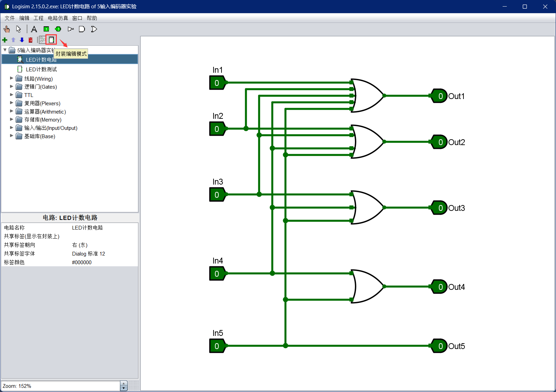Expand the 运算器(Arithmetic) library
556x392 pixels.
pos(11,112)
